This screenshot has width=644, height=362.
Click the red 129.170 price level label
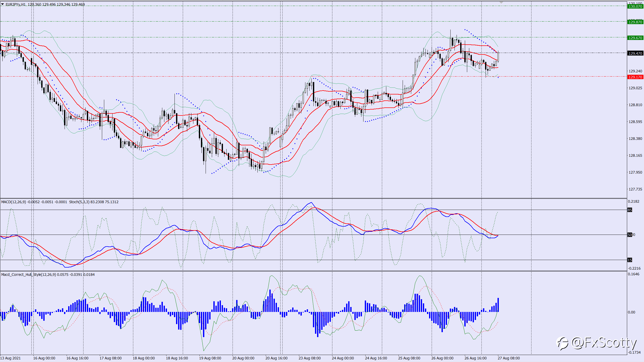click(635, 77)
